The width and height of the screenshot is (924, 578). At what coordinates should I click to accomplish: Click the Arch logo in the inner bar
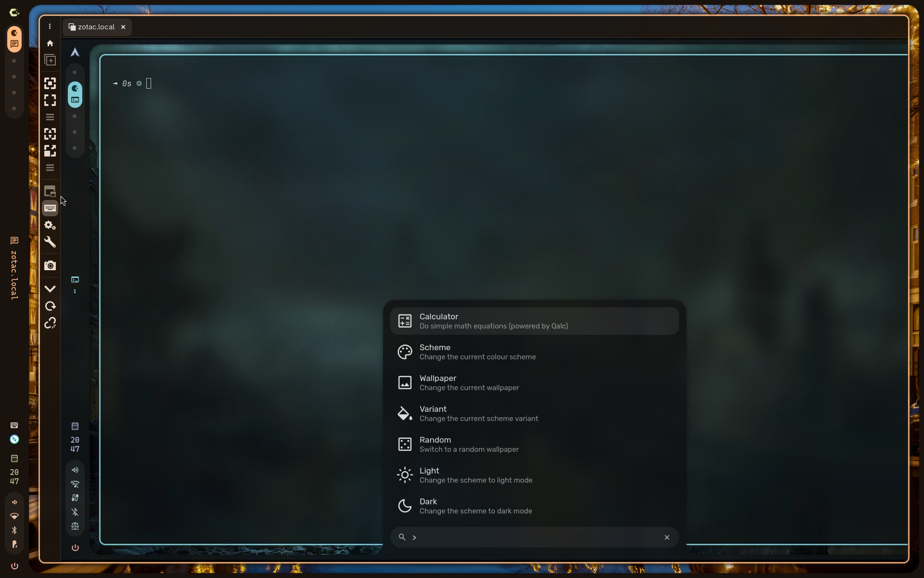tap(75, 53)
